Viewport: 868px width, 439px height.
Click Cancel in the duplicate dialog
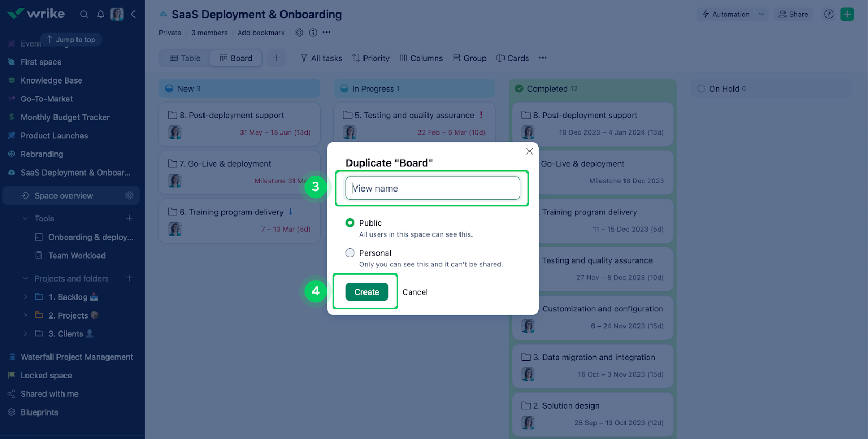(x=415, y=292)
